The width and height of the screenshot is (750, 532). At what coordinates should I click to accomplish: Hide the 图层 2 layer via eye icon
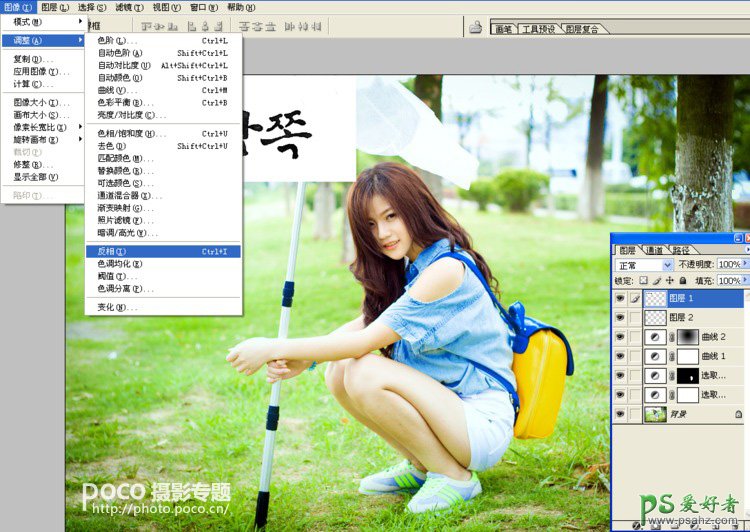tap(620, 318)
